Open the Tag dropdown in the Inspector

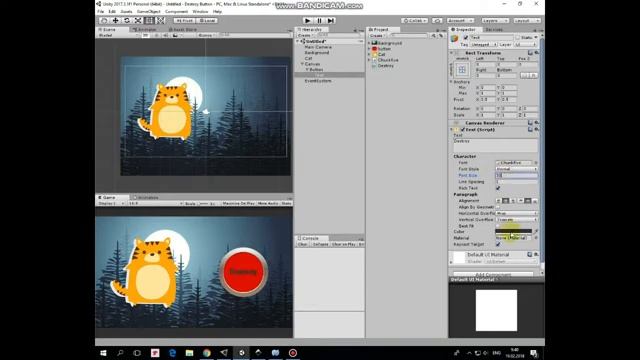click(x=484, y=44)
